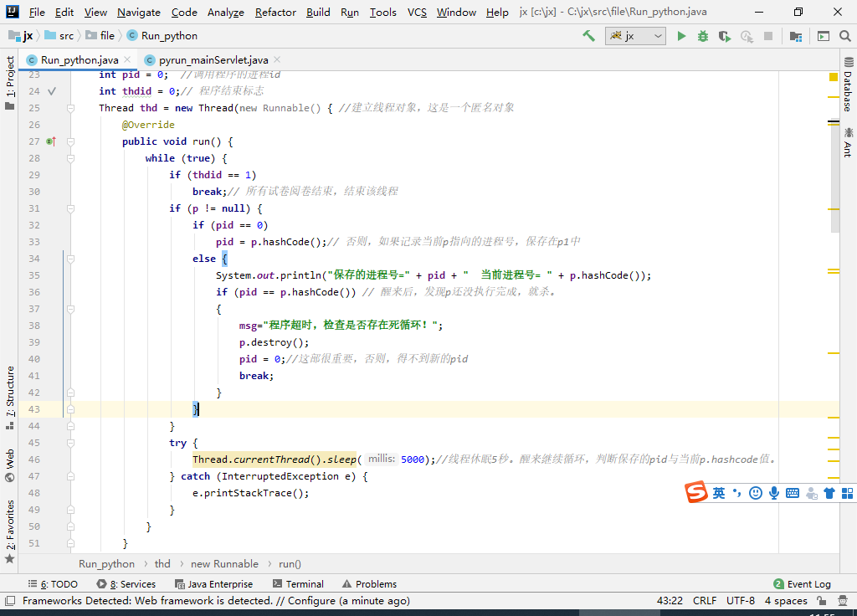Start debugging with the green bug icon
This screenshot has width=857, height=616.
pos(703,36)
